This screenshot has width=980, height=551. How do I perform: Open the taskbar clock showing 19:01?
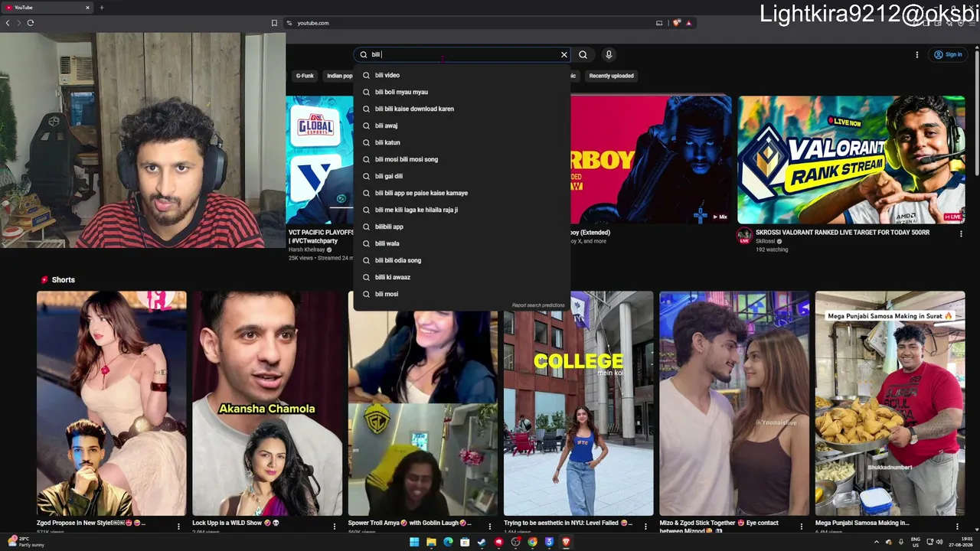960,542
